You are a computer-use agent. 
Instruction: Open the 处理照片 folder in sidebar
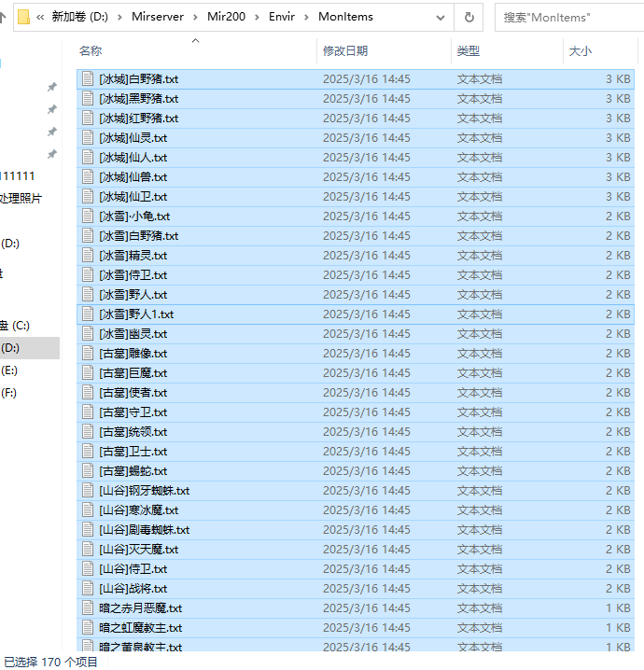pyautogui.click(x=21, y=199)
